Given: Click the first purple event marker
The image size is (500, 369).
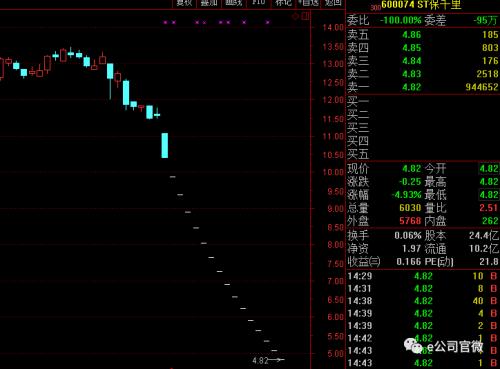Looking at the screenshot, I should (165, 22).
